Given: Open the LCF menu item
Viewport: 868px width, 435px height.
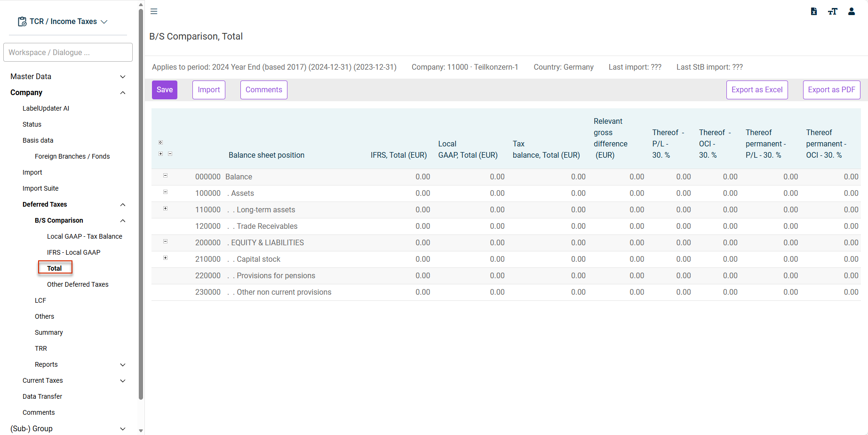Looking at the screenshot, I should pyautogui.click(x=40, y=300).
